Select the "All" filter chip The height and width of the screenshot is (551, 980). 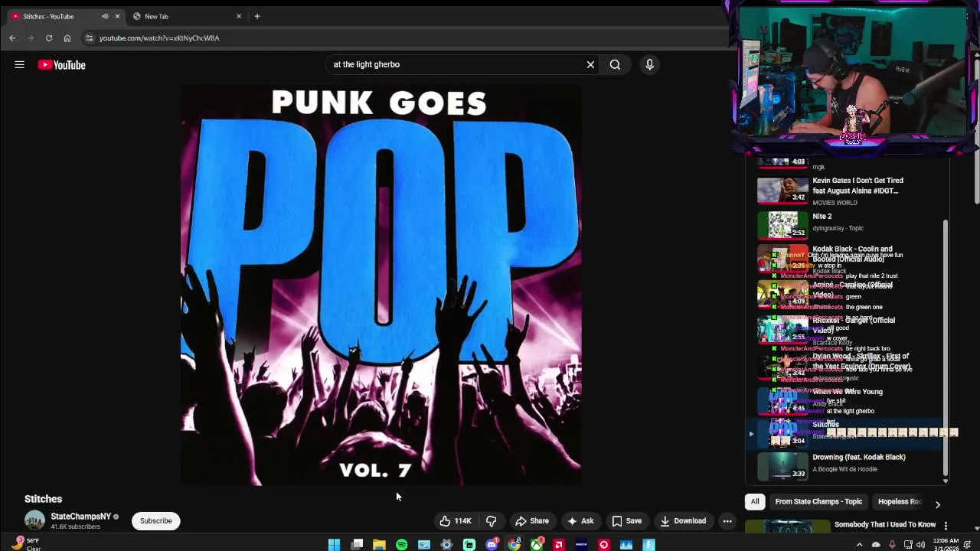(x=755, y=502)
